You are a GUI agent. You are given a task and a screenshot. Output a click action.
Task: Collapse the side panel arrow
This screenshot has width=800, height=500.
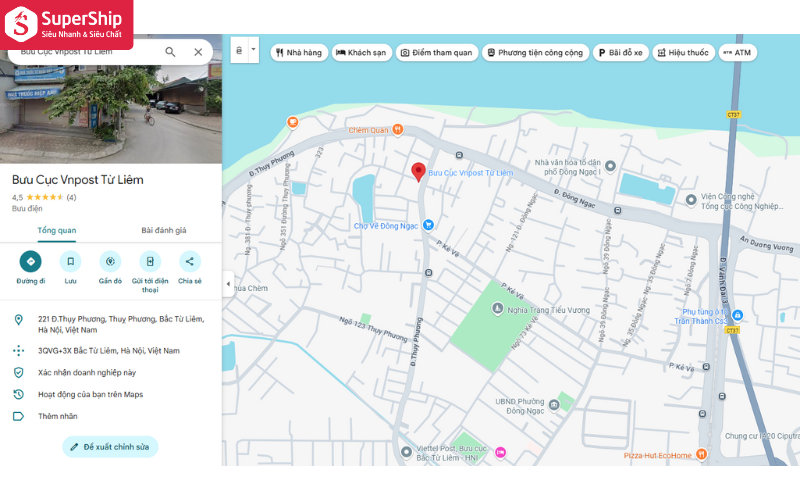(228, 284)
